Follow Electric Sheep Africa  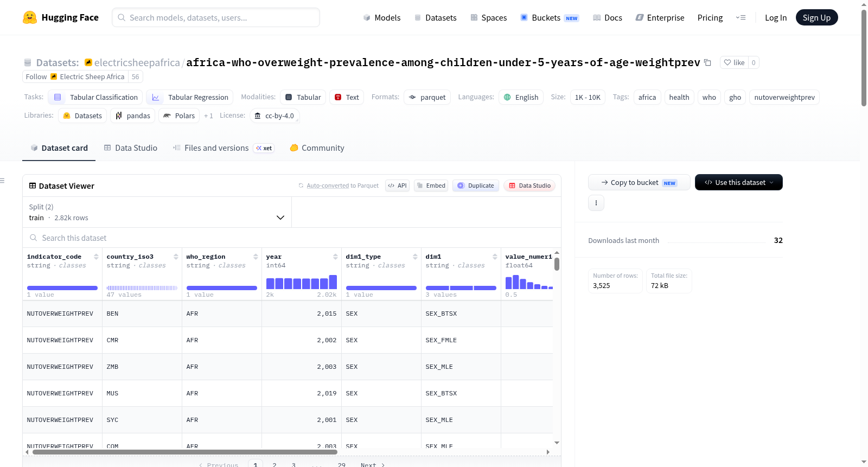point(36,76)
